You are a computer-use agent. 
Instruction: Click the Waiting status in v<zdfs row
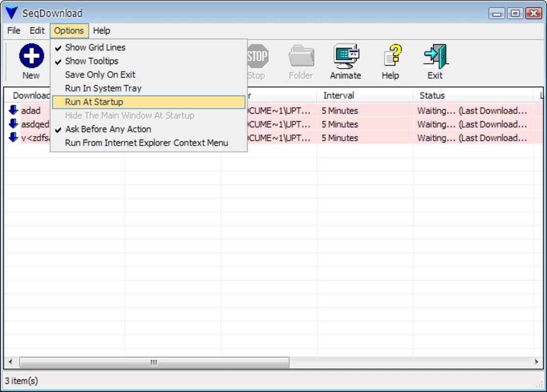point(472,138)
